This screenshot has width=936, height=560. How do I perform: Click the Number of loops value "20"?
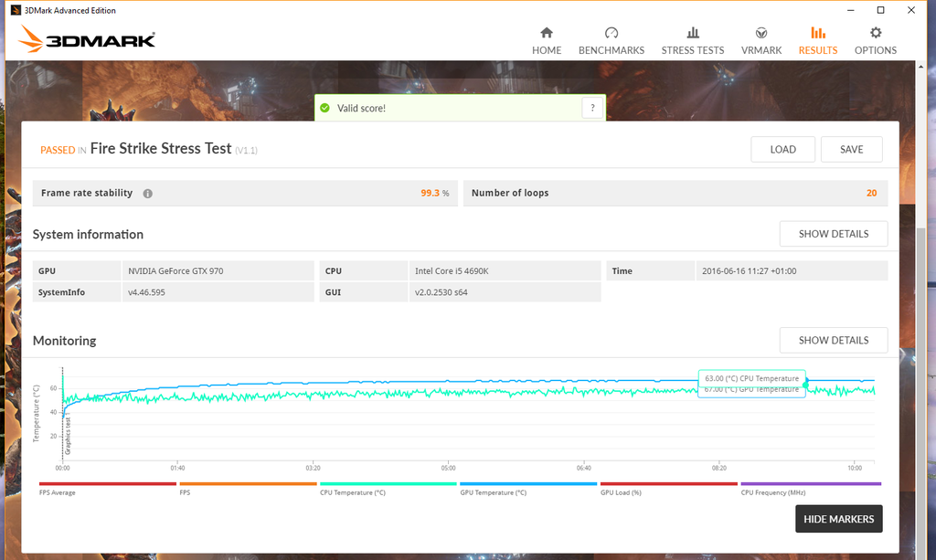pos(871,194)
